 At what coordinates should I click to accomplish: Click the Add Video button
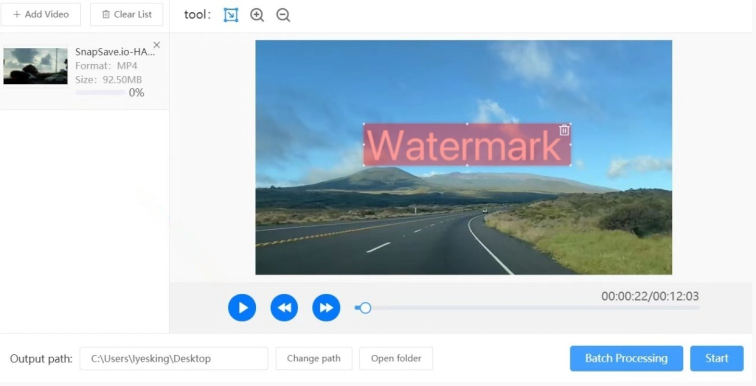[x=41, y=14]
